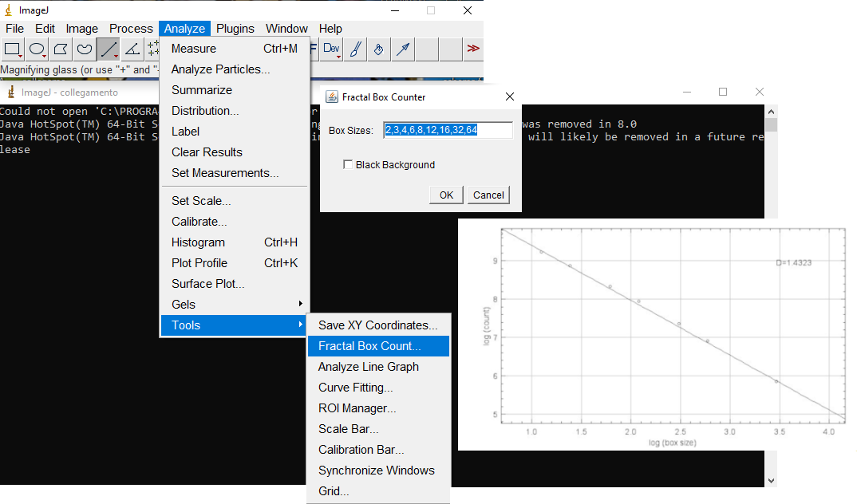Select Analyze Particles menu entry
The height and width of the screenshot is (504, 857).
[220, 69]
